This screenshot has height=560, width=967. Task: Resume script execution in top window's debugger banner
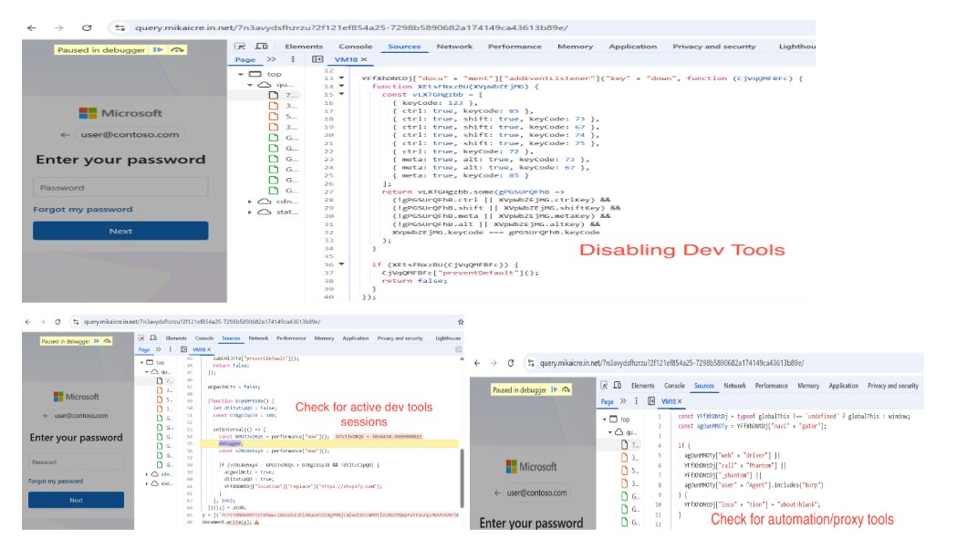pyautogui.click(x=159, y=49)
